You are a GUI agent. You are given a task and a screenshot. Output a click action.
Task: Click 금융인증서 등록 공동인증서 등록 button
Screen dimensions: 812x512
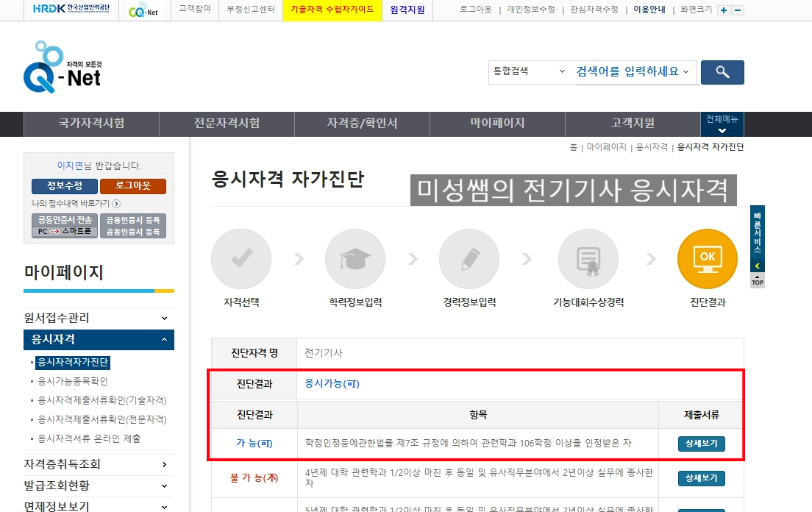tap(133, 226)
